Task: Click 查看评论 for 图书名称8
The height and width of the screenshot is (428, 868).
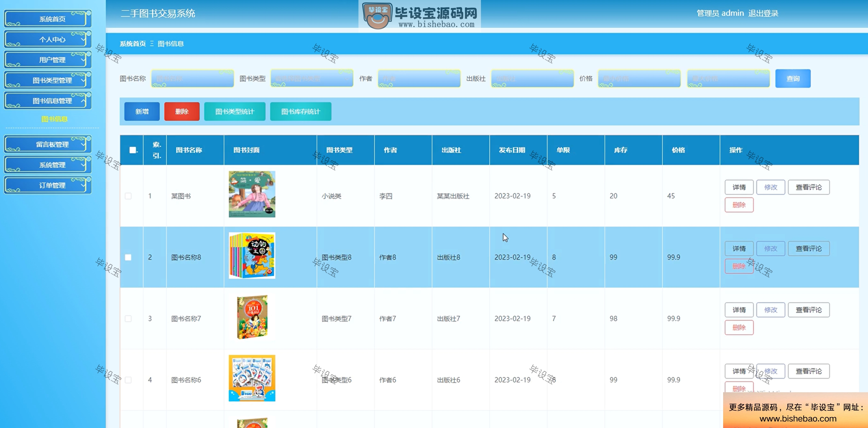Action: (x=809, y=249)
